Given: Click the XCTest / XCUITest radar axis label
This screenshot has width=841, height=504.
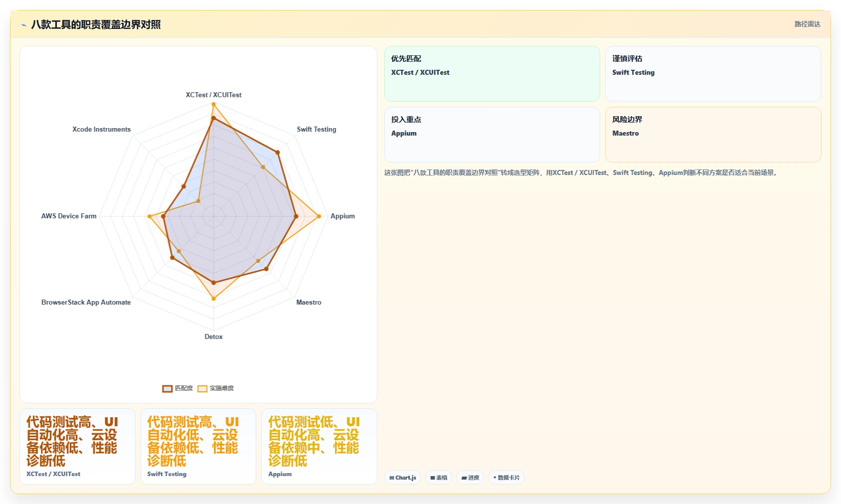Looking at the screenshot, I should coord(213,95).
